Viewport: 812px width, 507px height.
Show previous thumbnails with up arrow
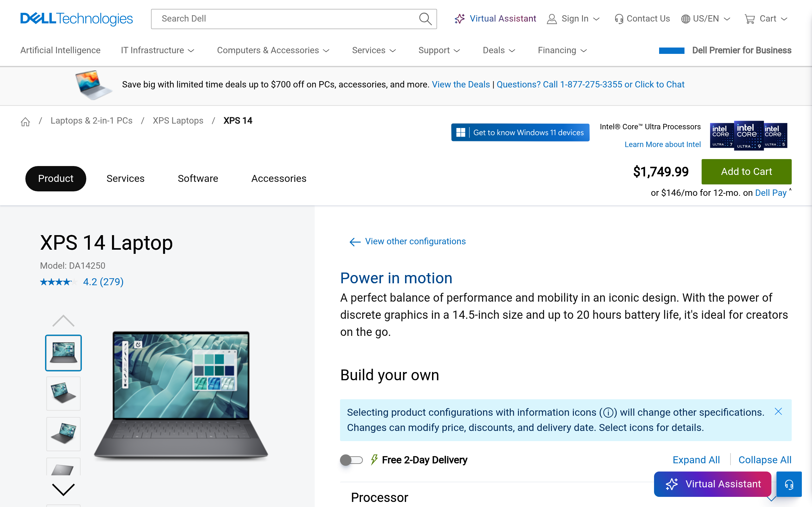pos(63,321)
